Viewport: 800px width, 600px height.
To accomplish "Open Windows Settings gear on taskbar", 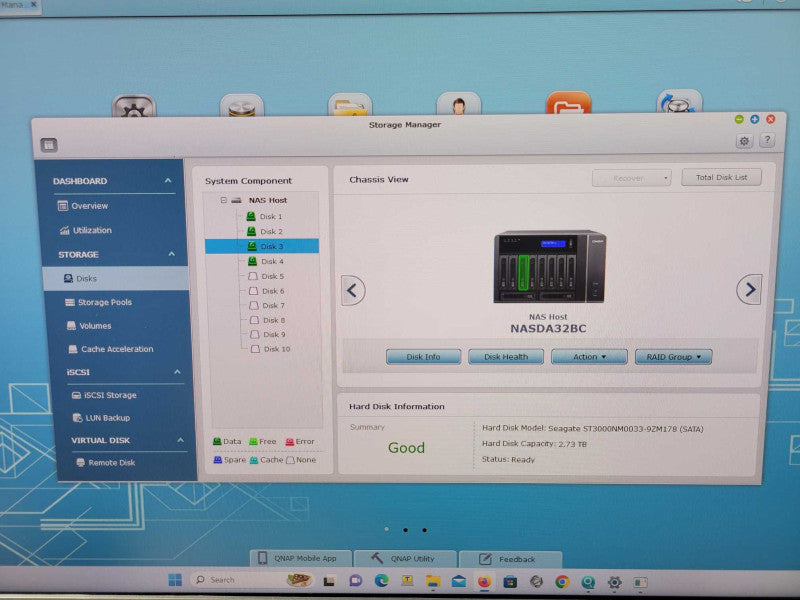I will 614,582.
